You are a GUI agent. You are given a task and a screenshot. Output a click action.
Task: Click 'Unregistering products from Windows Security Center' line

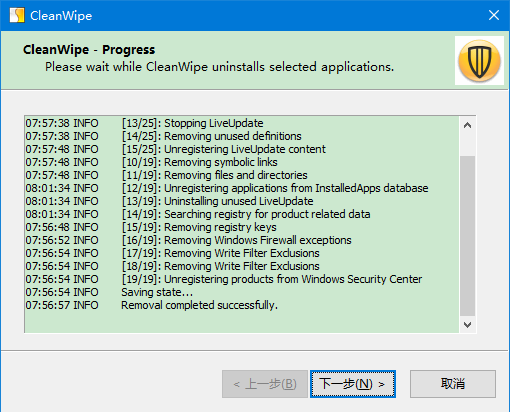[224, 279]
